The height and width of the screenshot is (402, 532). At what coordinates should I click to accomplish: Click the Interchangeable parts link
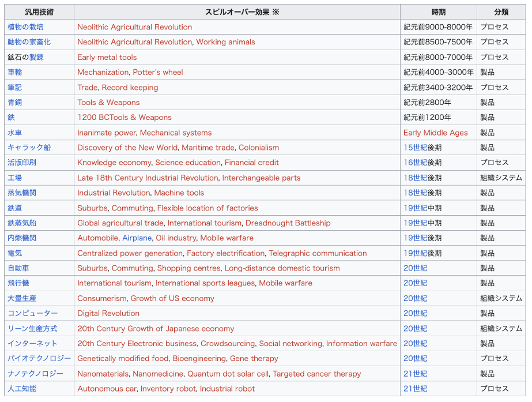click(261, 178)
